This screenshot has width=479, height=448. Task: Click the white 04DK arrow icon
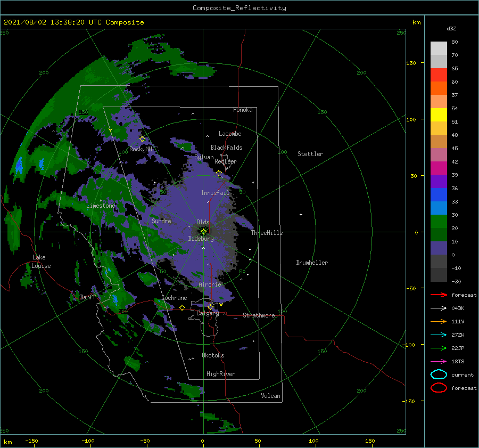[x=439, y=308]
